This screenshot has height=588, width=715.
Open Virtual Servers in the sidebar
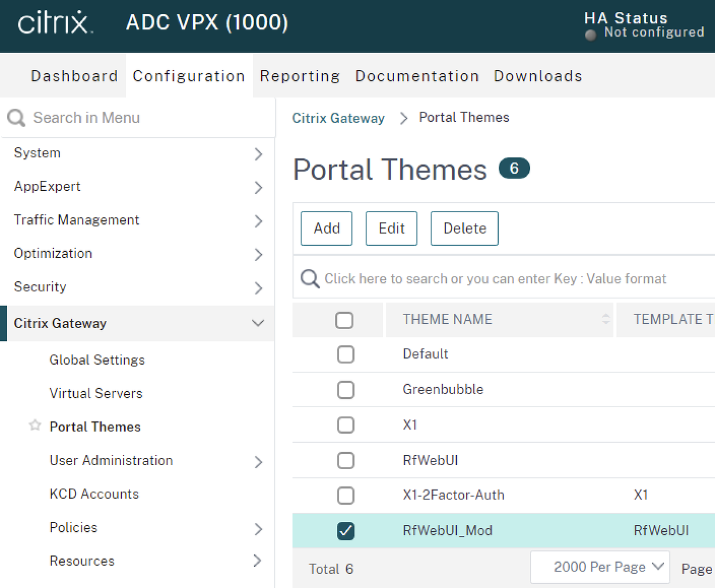click(96, 394)
